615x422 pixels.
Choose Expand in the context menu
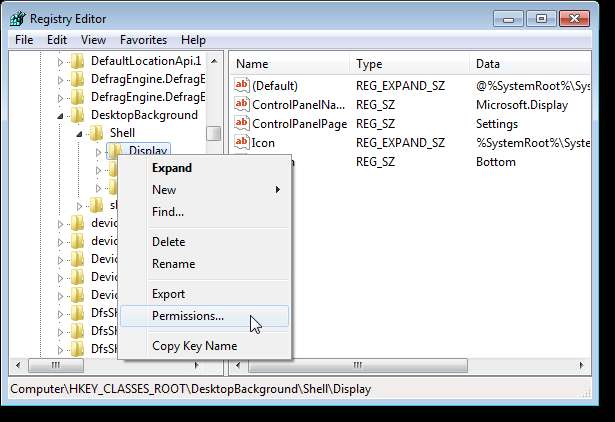[x=204, y=168]
